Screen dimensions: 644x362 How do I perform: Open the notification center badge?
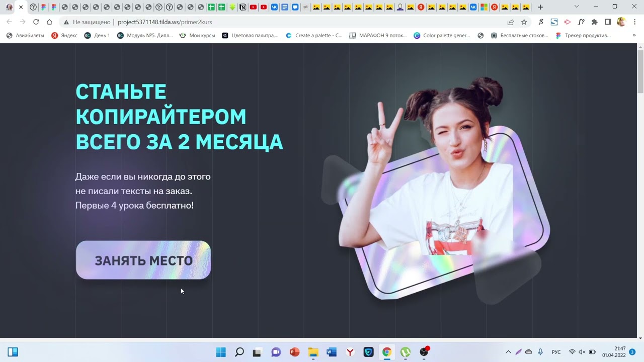tap(632, 352)
